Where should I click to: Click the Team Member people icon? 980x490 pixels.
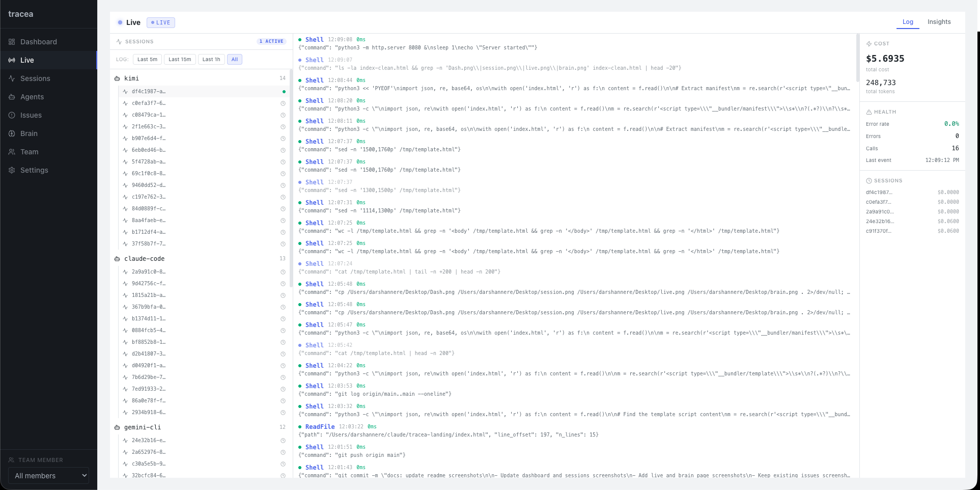(11, 460)
